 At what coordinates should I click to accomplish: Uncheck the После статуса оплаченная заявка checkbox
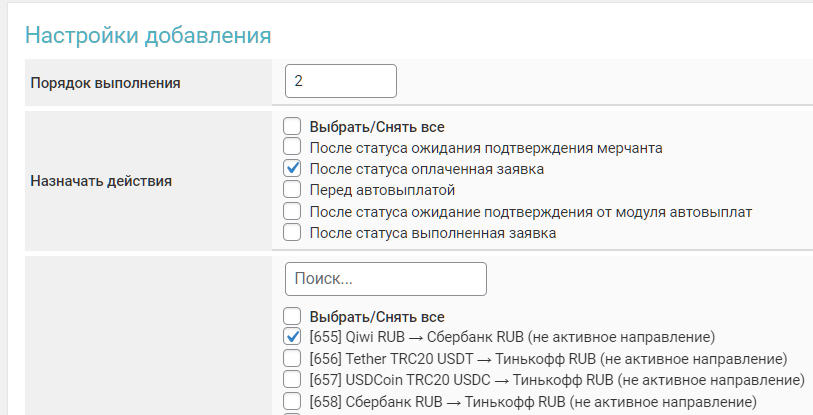[292, 169]
